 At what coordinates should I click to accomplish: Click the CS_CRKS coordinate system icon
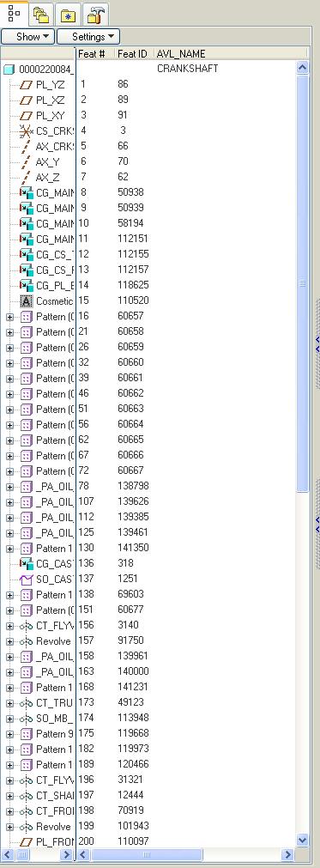point(26,131)
